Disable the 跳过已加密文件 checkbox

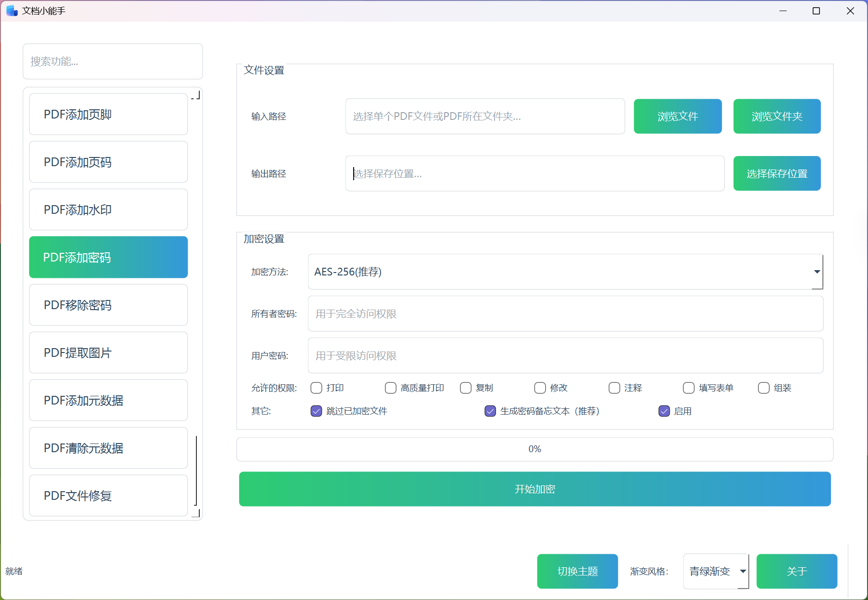(x=316, y=411)
